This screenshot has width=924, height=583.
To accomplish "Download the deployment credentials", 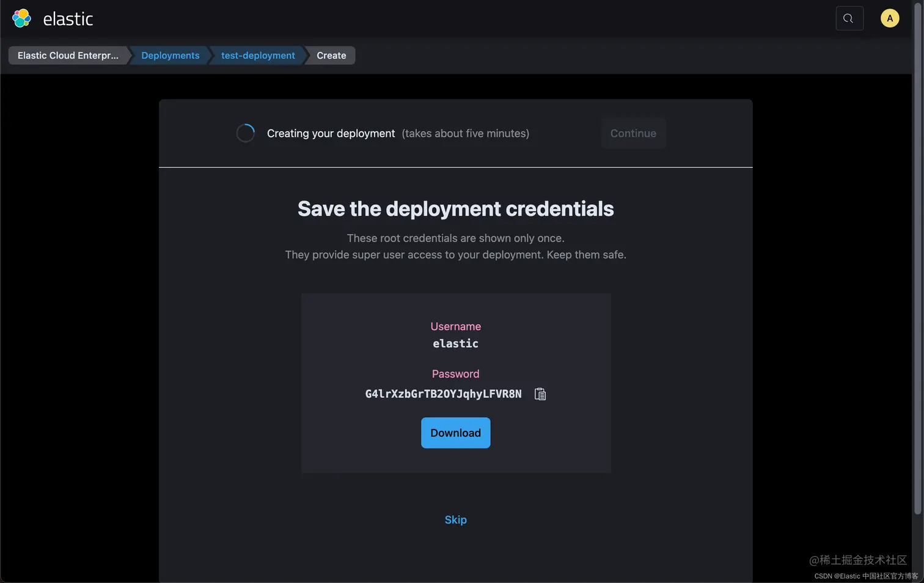I will [455, 433].
